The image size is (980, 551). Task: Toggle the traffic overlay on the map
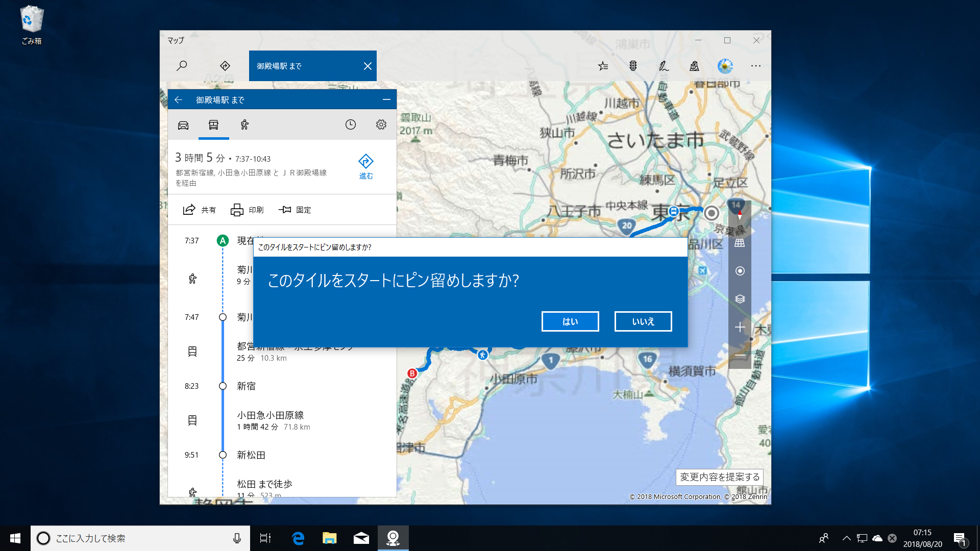tap(633, 66)
